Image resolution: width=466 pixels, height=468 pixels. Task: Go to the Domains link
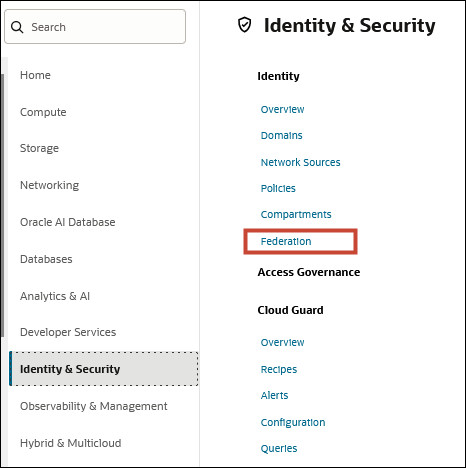[281, 135]
